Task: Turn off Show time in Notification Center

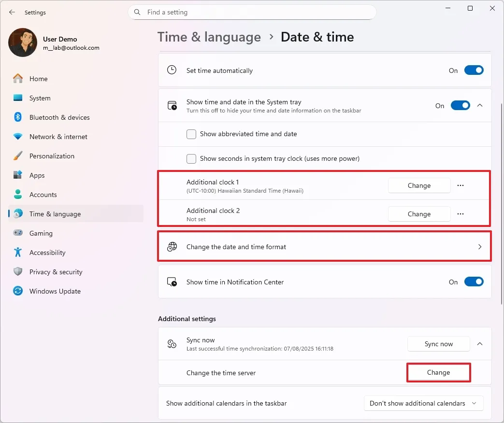Action: click(474, 282)
